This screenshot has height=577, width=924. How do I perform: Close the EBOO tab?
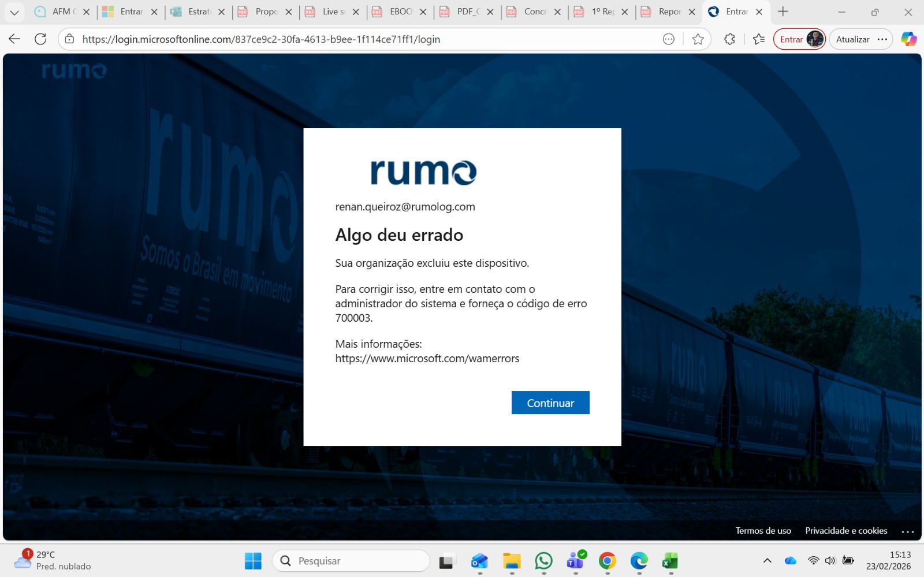(423, 12)
